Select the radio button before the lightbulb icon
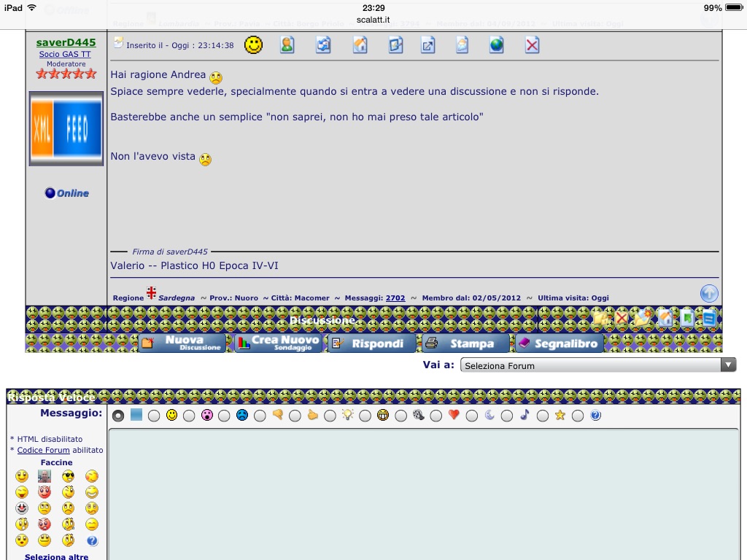The image size is (747, 560). pyautogui.click(x=330, y=416)
